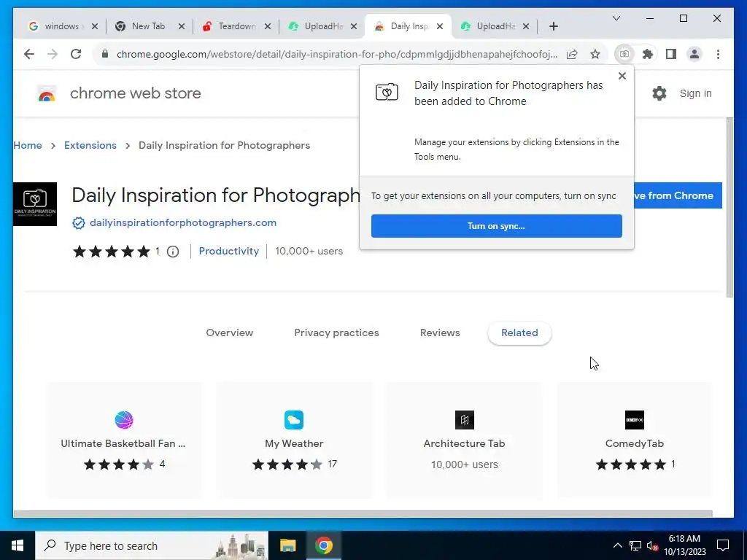Viewport: 747px width, 560px height.
Task: Click the share page icon
Action: click(572, 54)
